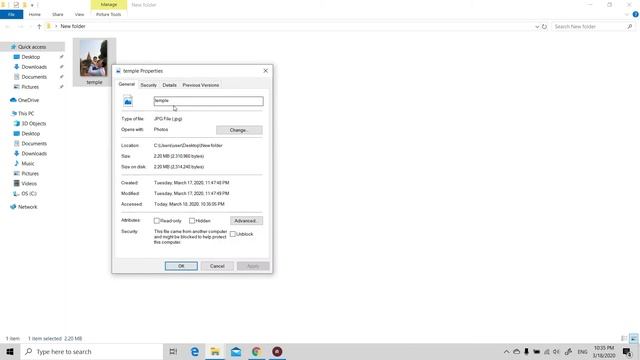Open the notification center icon
Viewport: 640px width, 360px height.
pos(627,351)
